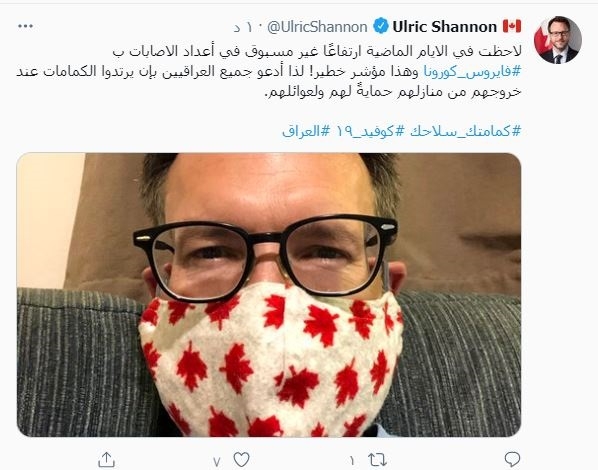This screenshot has height=470, width=598.
Task: Click the retweet count ١
Action: point(352,461)
